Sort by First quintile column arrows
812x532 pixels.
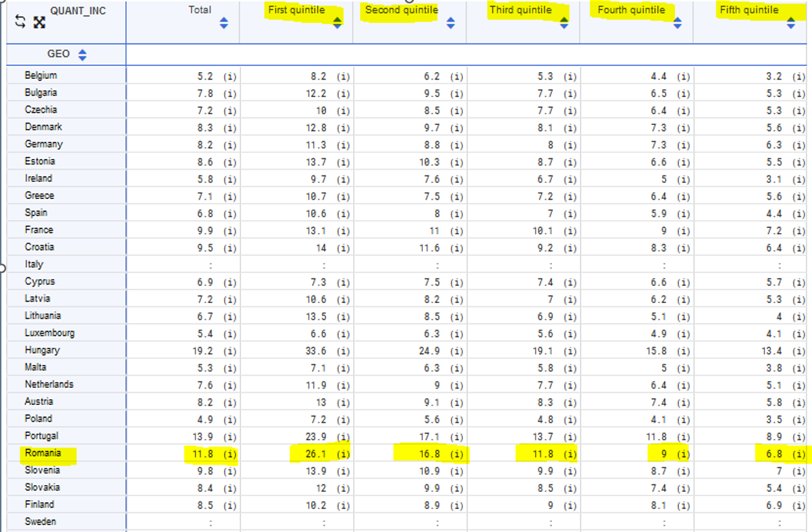click(337, 23)
